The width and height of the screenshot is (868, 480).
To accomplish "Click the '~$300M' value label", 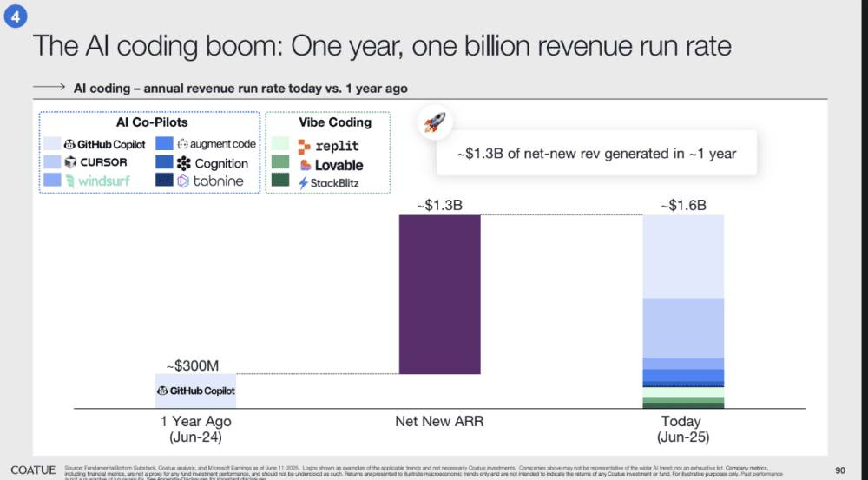I will tap(192, 366).
